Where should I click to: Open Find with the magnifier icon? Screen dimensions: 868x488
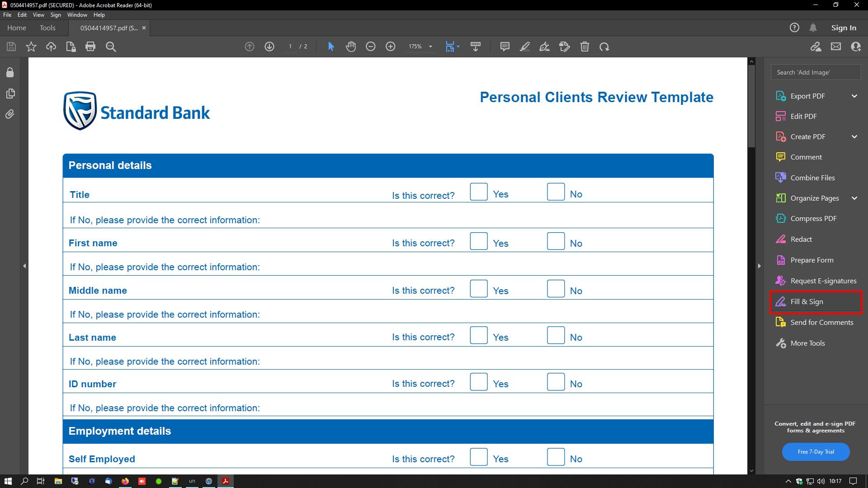click(111, 47)
